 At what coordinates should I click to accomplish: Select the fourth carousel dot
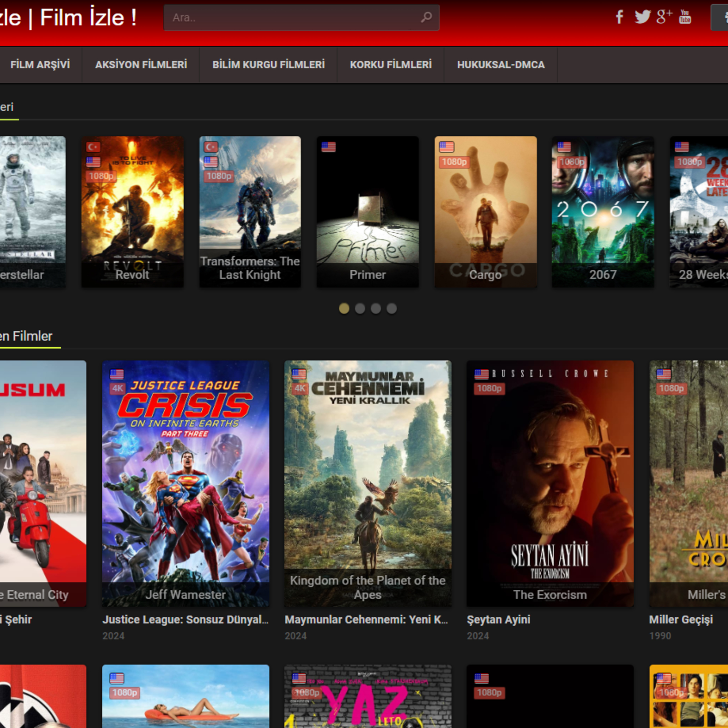point(392,309)
